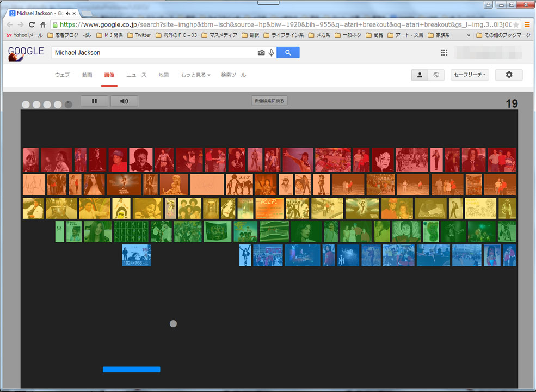
Task: Open the Yahoo!メール bookmark
Action: click(24, 35)
